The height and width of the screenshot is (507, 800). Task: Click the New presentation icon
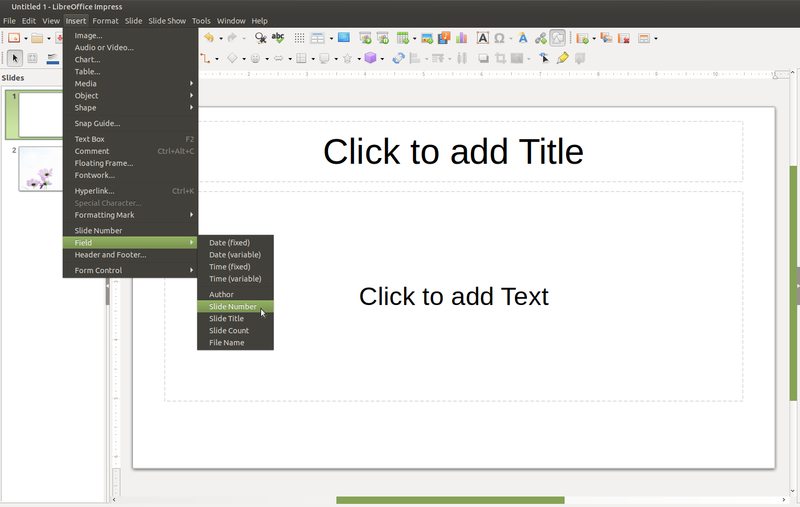point(14,38)
